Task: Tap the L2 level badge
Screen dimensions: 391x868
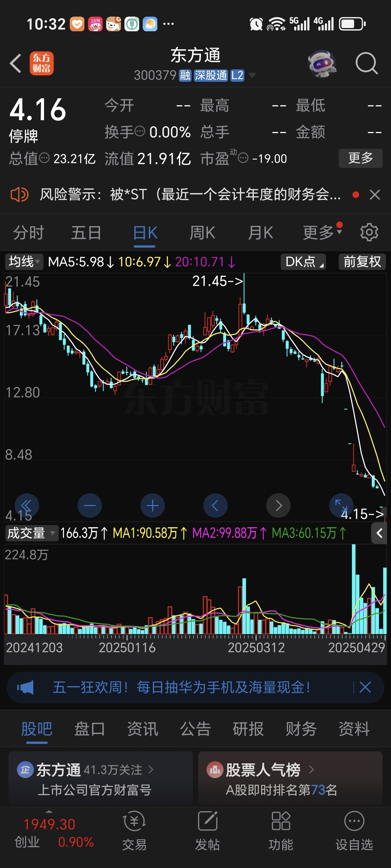Action: coord(237,76)
